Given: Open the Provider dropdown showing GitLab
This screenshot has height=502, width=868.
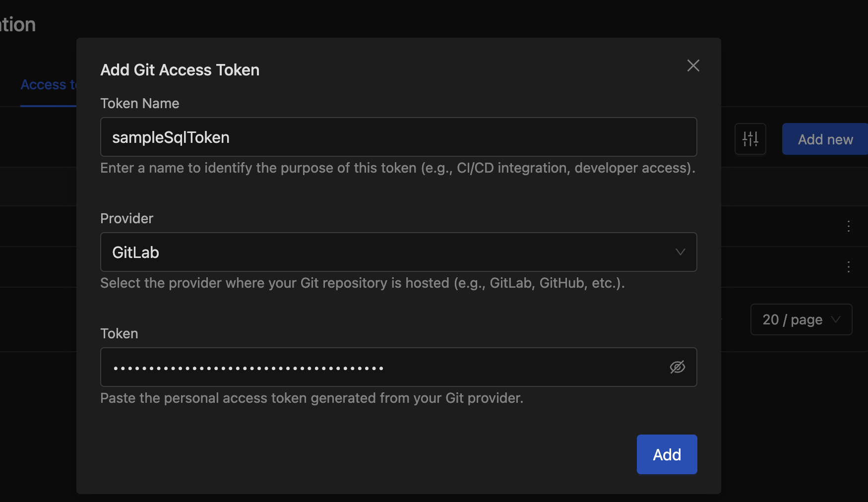Looking at the screenshot, I should (x=398, y=252).
